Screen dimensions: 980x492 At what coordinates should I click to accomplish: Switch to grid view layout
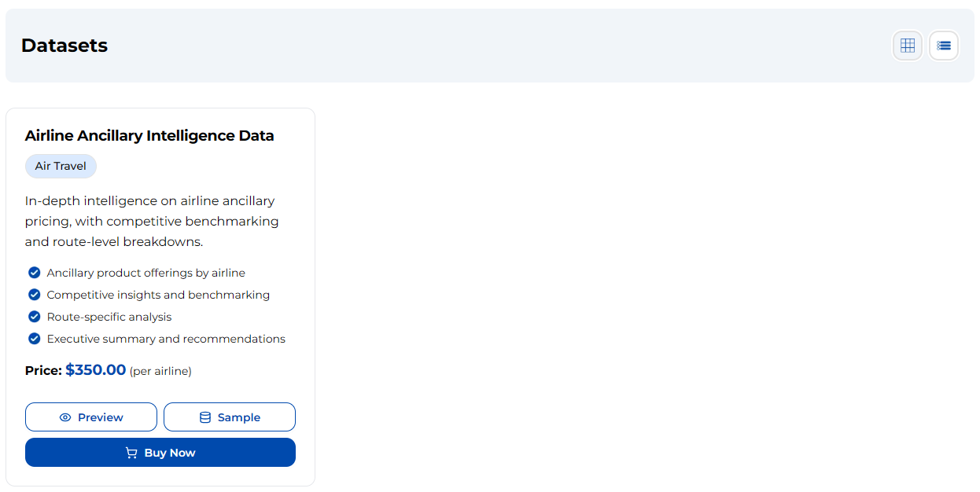tap(908, 46)
